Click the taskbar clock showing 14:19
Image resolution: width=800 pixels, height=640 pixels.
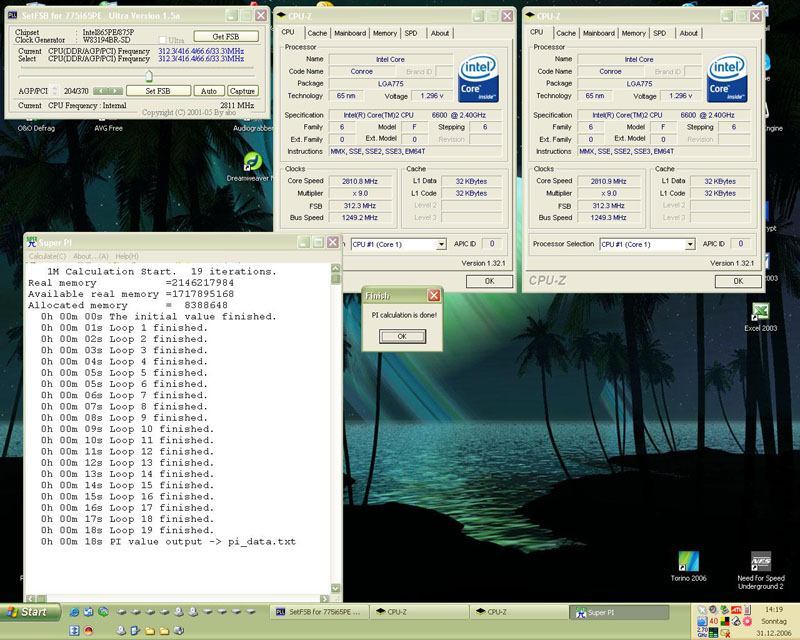point(773,609)
